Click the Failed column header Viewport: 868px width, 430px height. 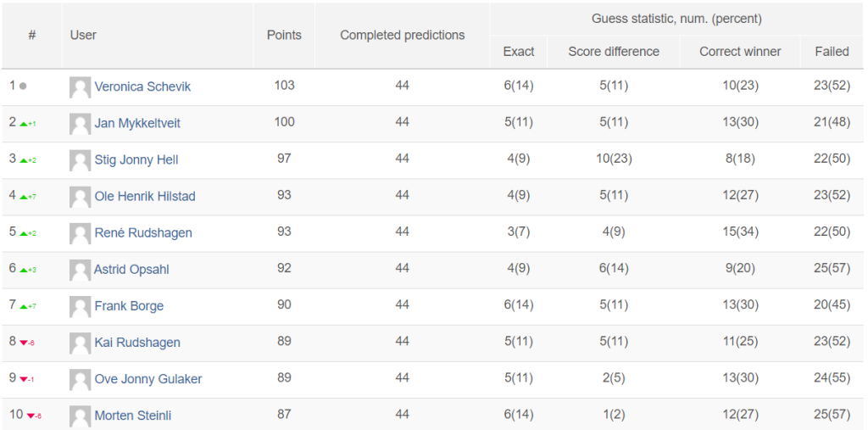(832, 52)
